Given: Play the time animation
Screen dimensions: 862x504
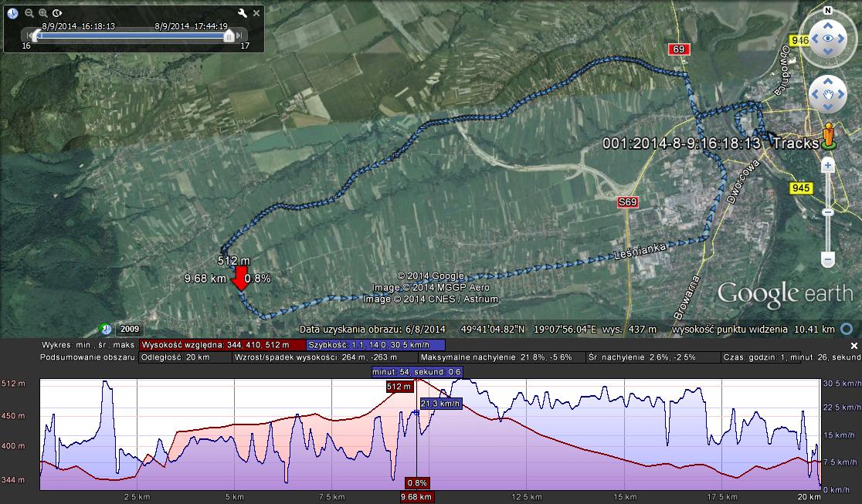Looking at the screenshot, I should pyautogui.click(x=57, y=13).
